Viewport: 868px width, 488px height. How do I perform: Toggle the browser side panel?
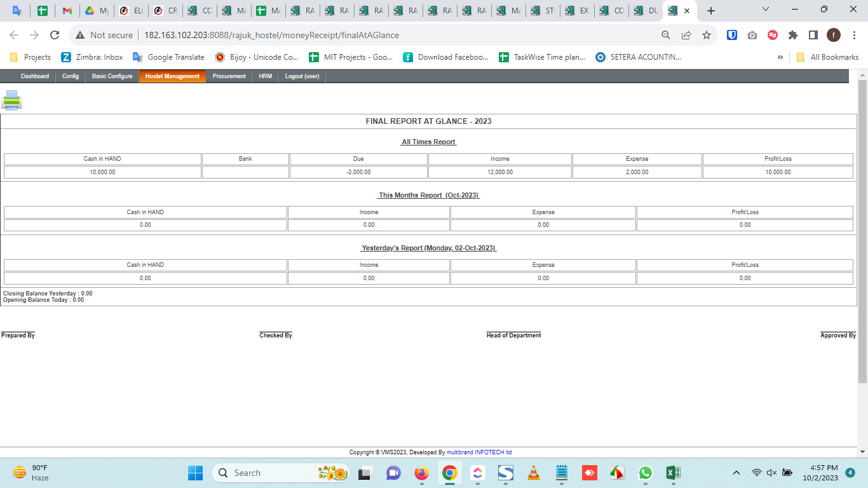(x=813, y=35)
